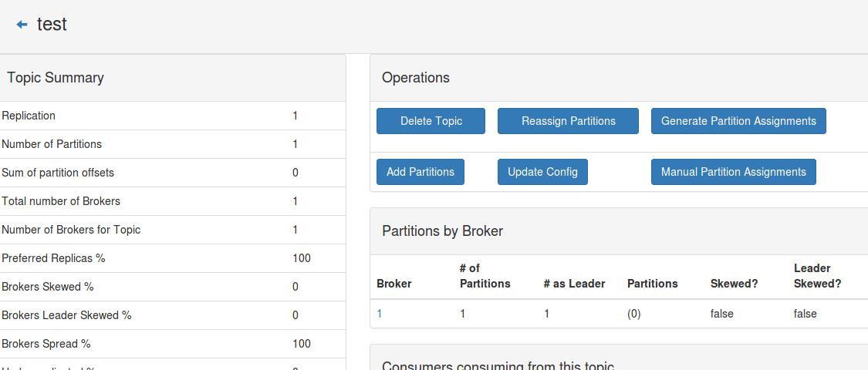Screen dimensions: 868x370
Task: Open broker 1 link in table
Action: [x=380, y=314]
